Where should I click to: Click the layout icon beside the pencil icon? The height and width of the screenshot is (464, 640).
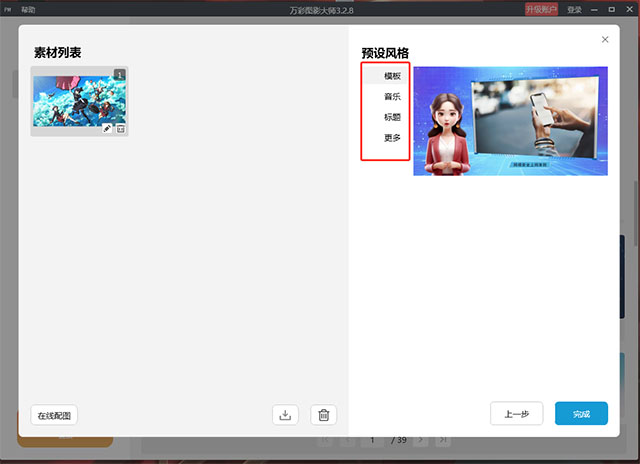pyautogui.click(x=121, y=129)
